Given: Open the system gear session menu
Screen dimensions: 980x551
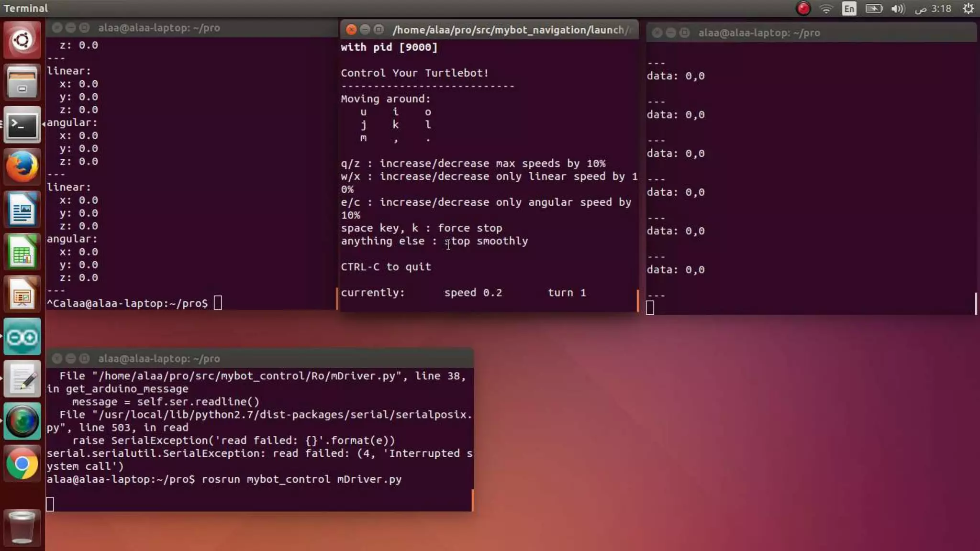Looking at the screenshot, I should 968,9.
